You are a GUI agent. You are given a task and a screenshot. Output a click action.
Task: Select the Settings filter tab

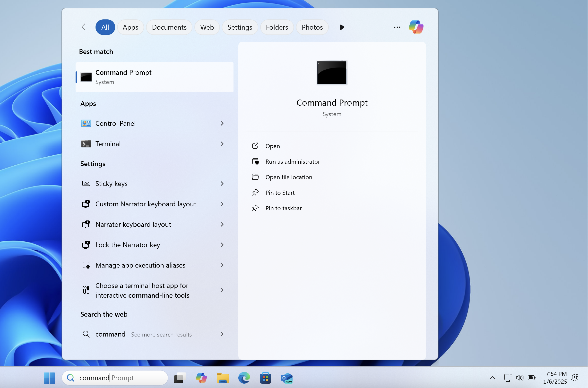(x=240, y=27)
